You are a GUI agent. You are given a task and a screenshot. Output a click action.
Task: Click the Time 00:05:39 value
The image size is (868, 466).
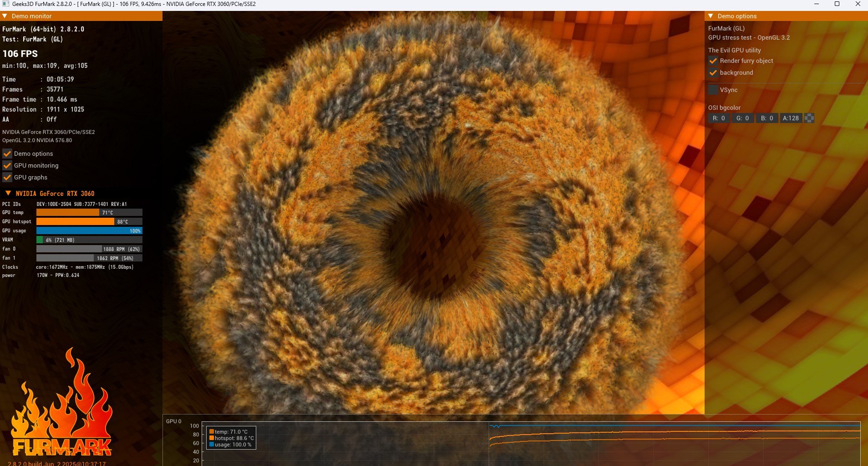pyautogui.click(x=60, y=79)
